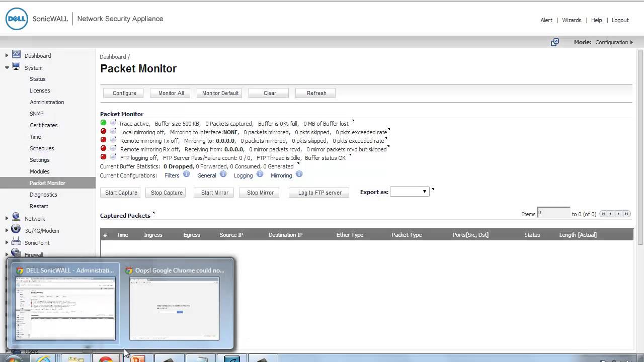Click the Log to FTP server button
The image size is (644, 362).
320,193
